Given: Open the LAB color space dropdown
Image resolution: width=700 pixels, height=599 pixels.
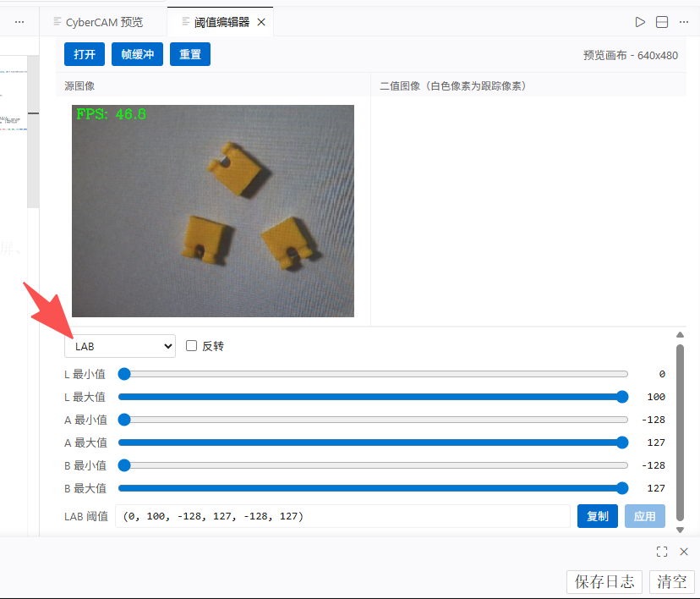Looking at the screenshot, I should pyautogui.click(x=120, y=346).
